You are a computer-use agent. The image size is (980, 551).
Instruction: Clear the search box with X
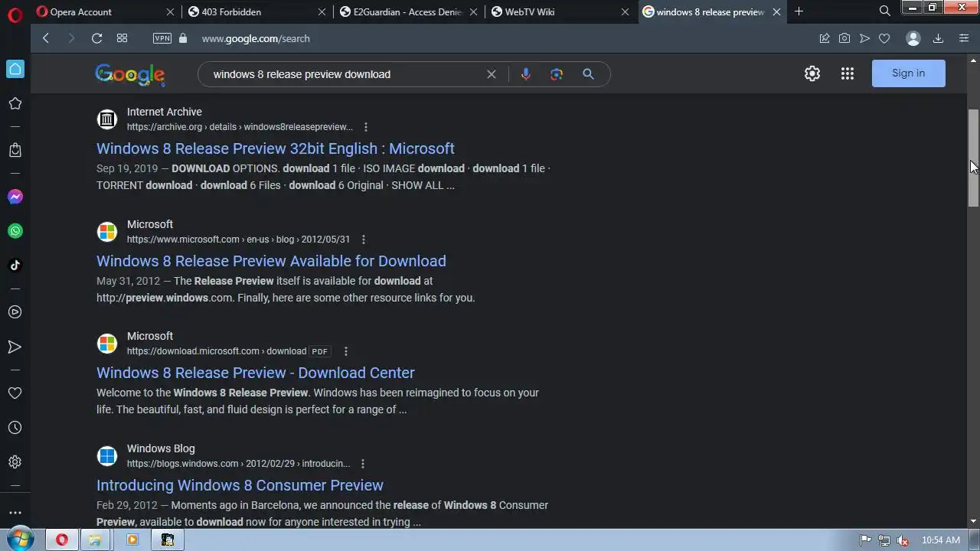point(492,74)
